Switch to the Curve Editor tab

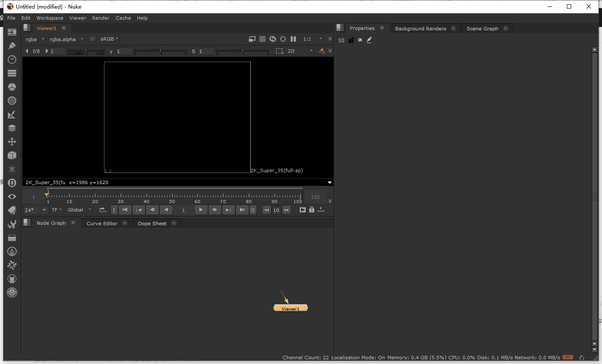[102, 224]
